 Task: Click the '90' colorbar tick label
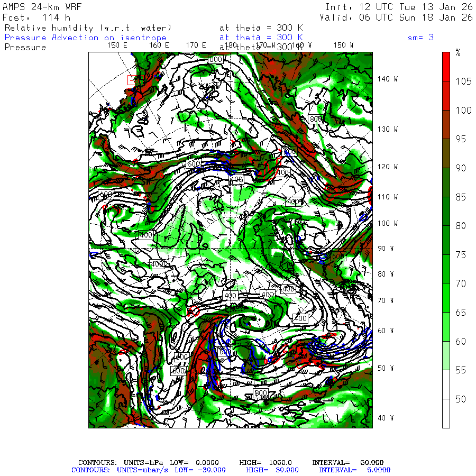pyautogui.click(x=461, y=168)
